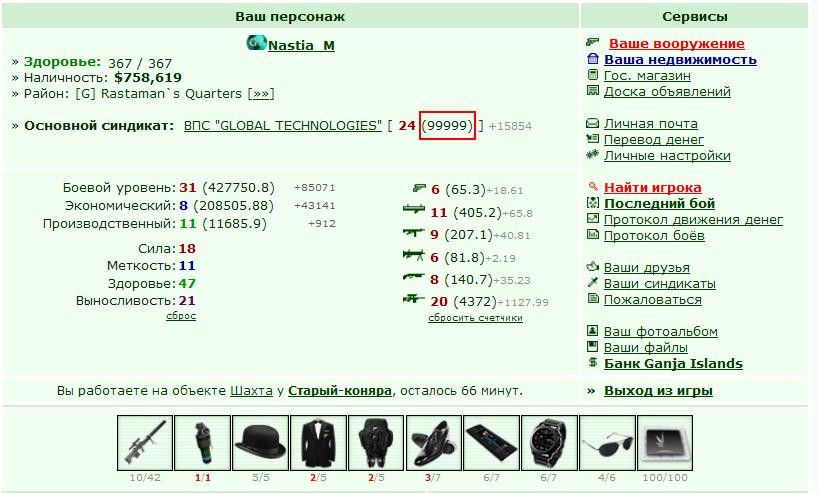
Task: View Последний бой
Action: click(659, 203)
